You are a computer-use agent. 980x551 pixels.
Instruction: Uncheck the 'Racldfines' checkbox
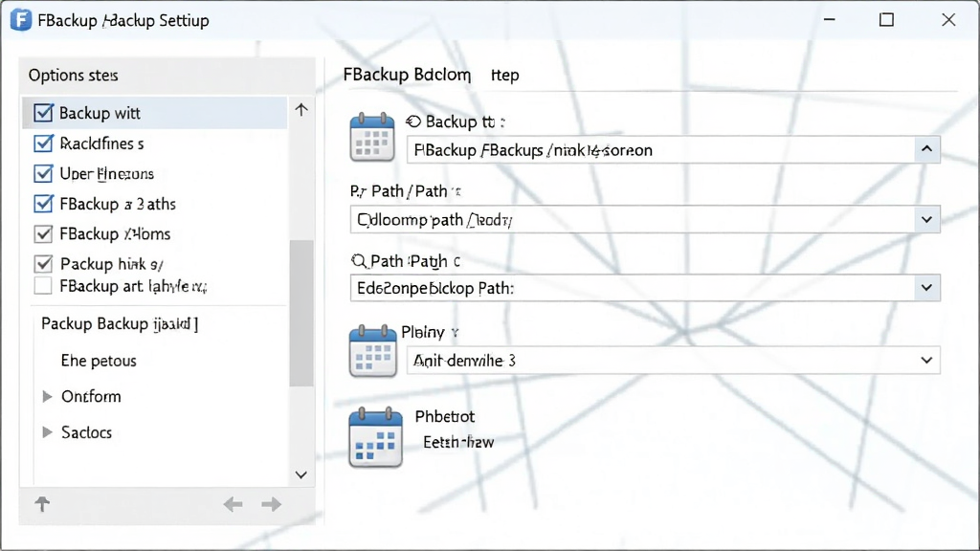click(43, 143)
